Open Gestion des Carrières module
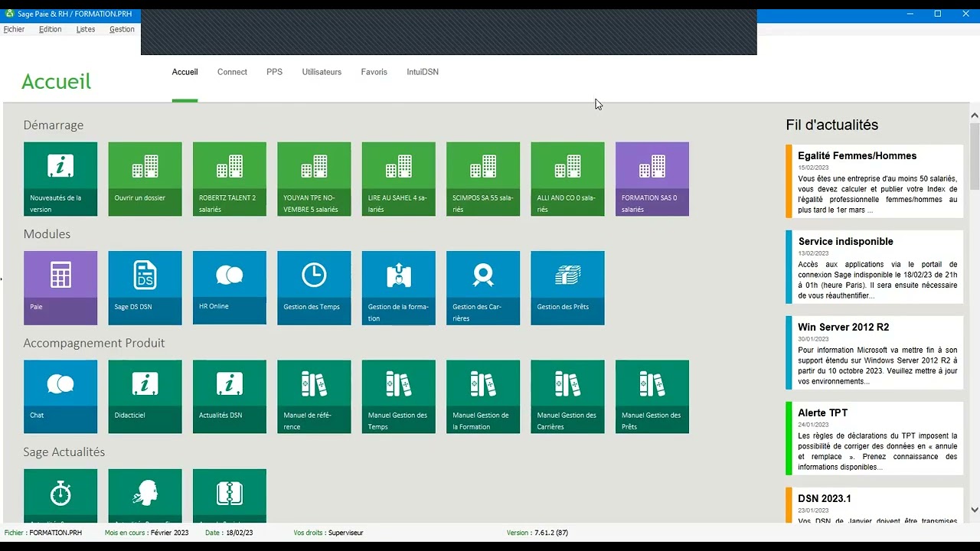Screen dimensions: 980x551 click(483, 288)
